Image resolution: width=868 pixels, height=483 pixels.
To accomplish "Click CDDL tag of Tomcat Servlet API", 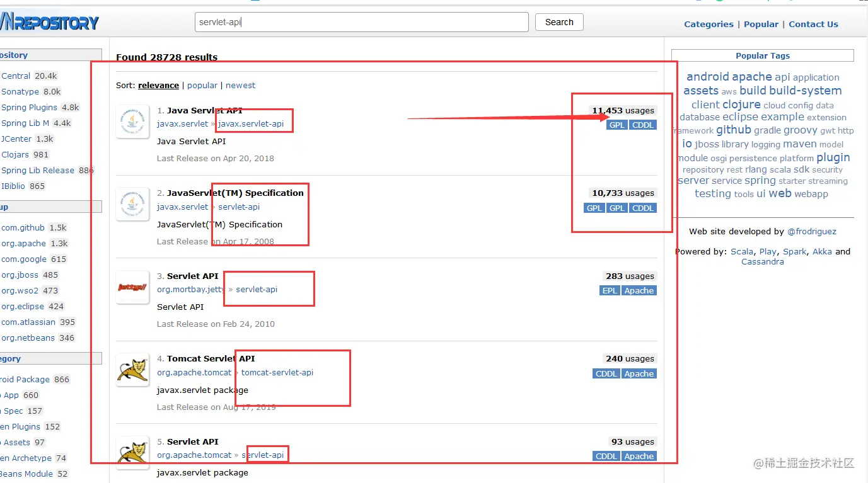I will coord(606,373).
